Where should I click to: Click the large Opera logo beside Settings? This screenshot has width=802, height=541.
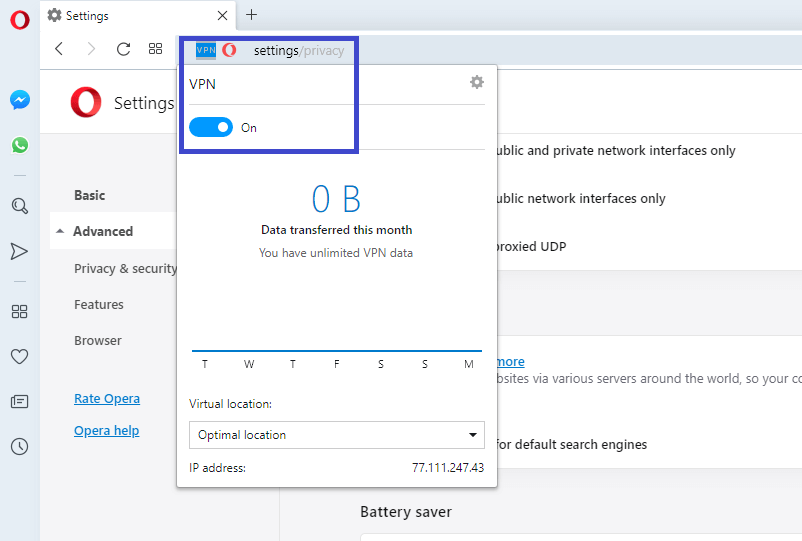(x=86, y=102)
